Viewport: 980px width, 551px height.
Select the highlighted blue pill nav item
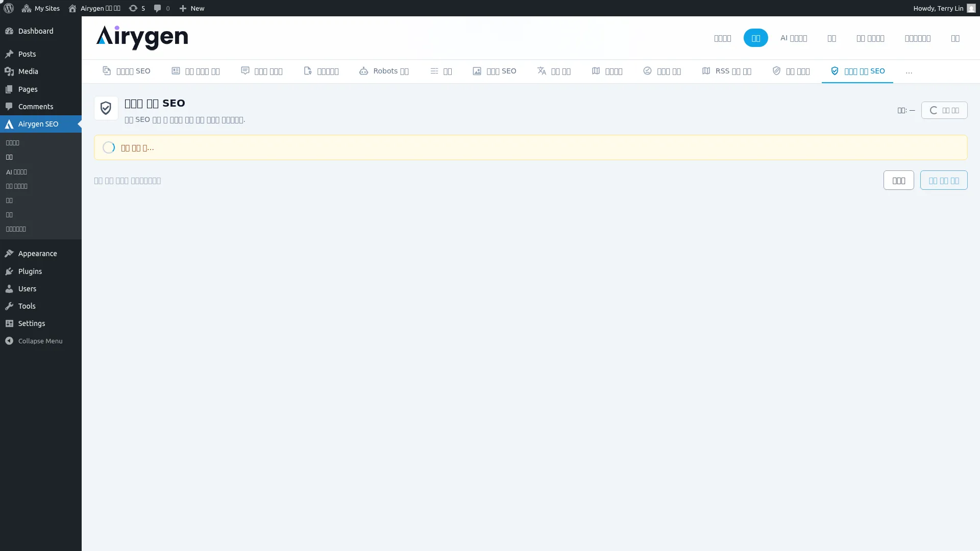coord(755,38)
